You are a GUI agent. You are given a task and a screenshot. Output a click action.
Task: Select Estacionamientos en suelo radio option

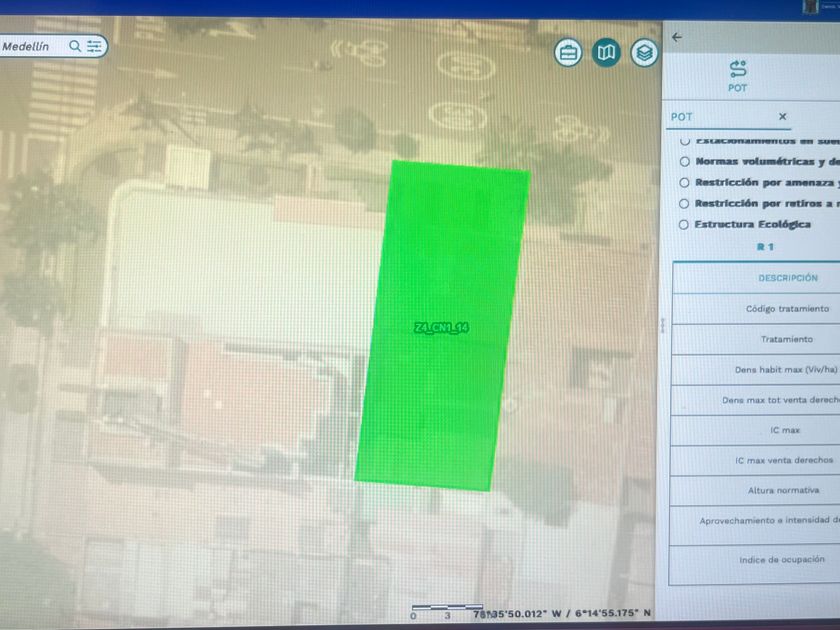(684, 141)
